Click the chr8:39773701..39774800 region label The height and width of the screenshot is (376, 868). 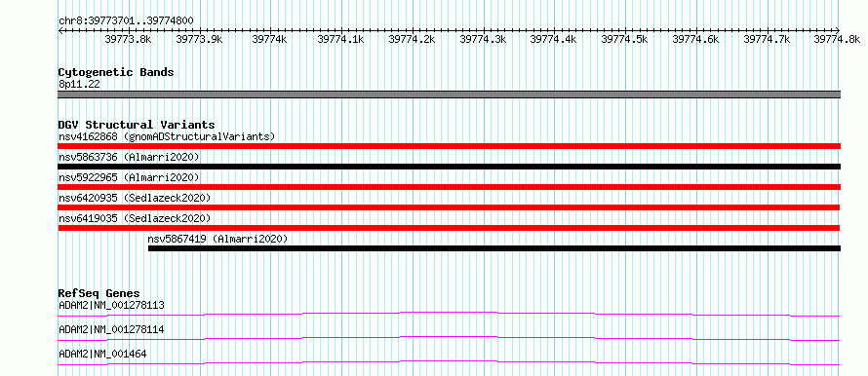coord(126,21)
